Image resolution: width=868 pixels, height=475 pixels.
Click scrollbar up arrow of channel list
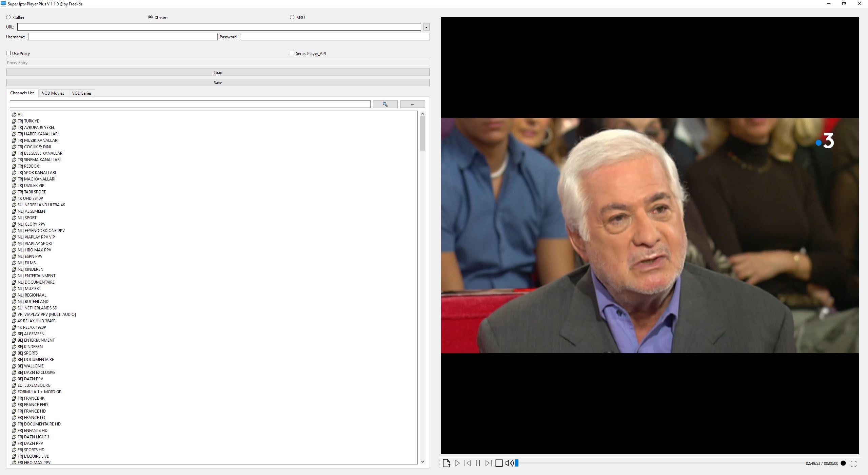click(422, 114)
